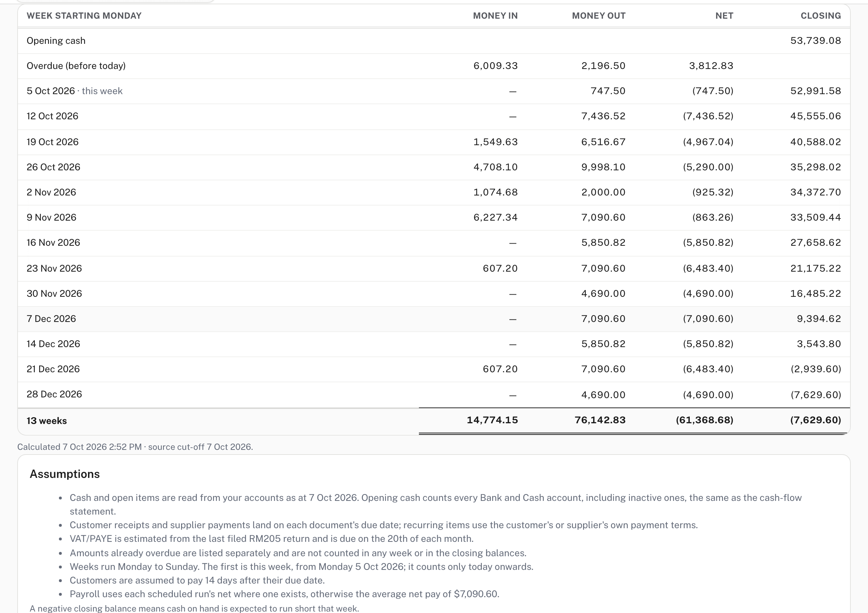
Task: Select closing balance 33,509.44
Action: click(x=816, y=217)
